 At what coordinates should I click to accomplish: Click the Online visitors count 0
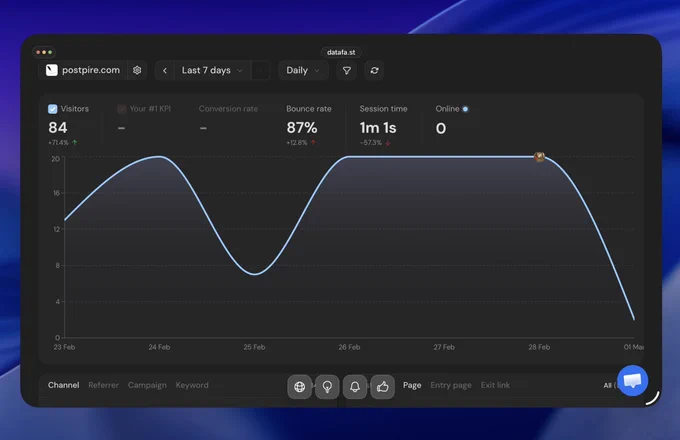pyautogui.click(x=441, y=128)
